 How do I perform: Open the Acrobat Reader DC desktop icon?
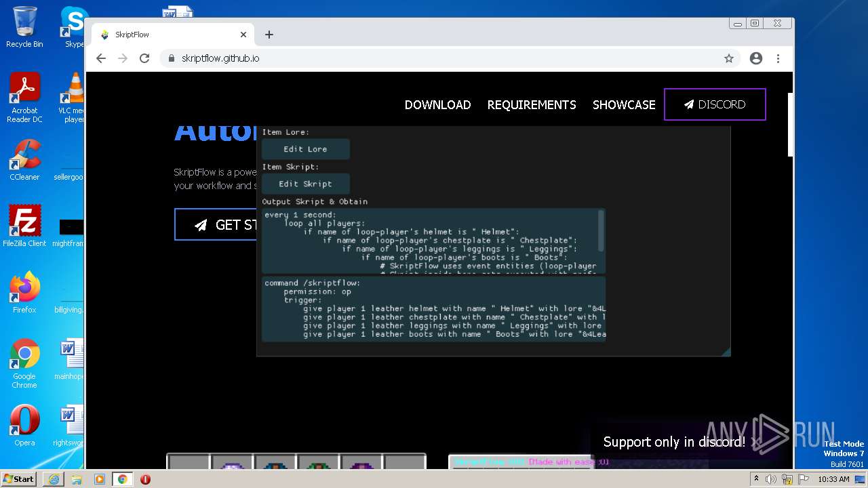(x=24, y=98)
